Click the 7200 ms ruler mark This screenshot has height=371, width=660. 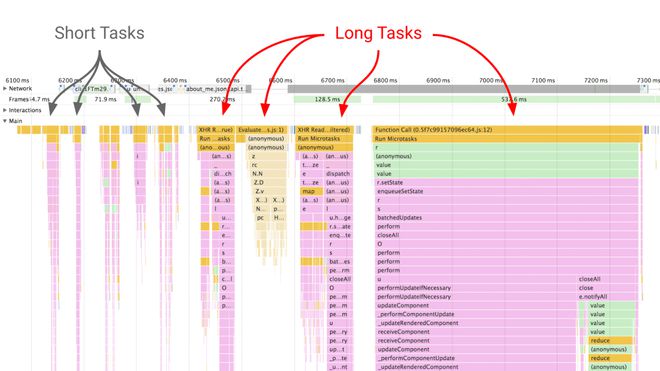pyautogui.click(x=596, y=80)
